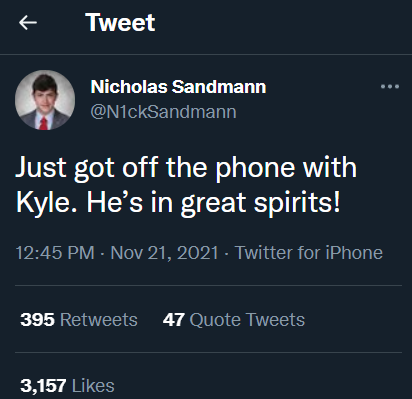Show the 3,157 Likes list
This screenshot has height=399, width=412.
coord(67,386)
